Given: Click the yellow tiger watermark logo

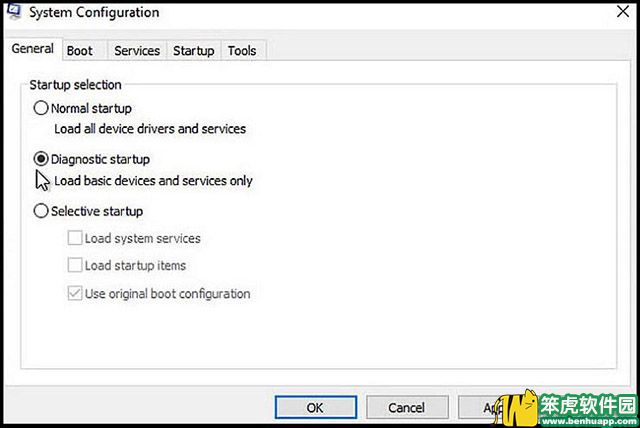Looking at the screenshot, I should pos(517,408).
